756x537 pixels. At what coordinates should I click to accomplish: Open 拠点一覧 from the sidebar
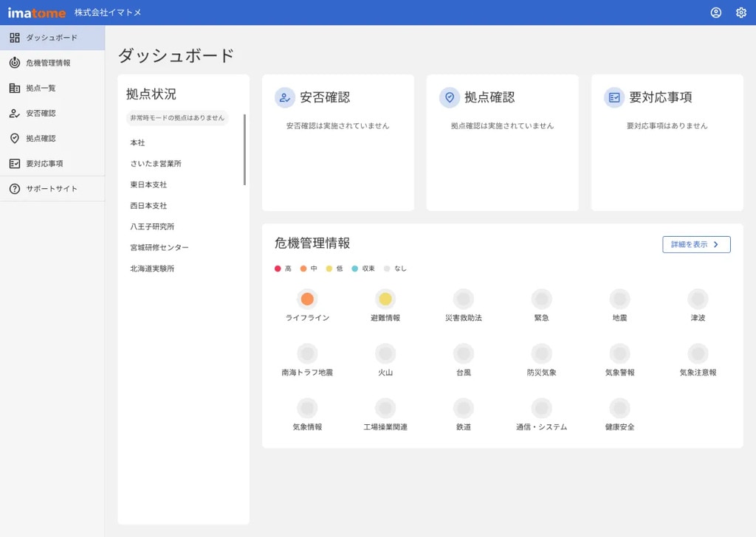[41, 88]
